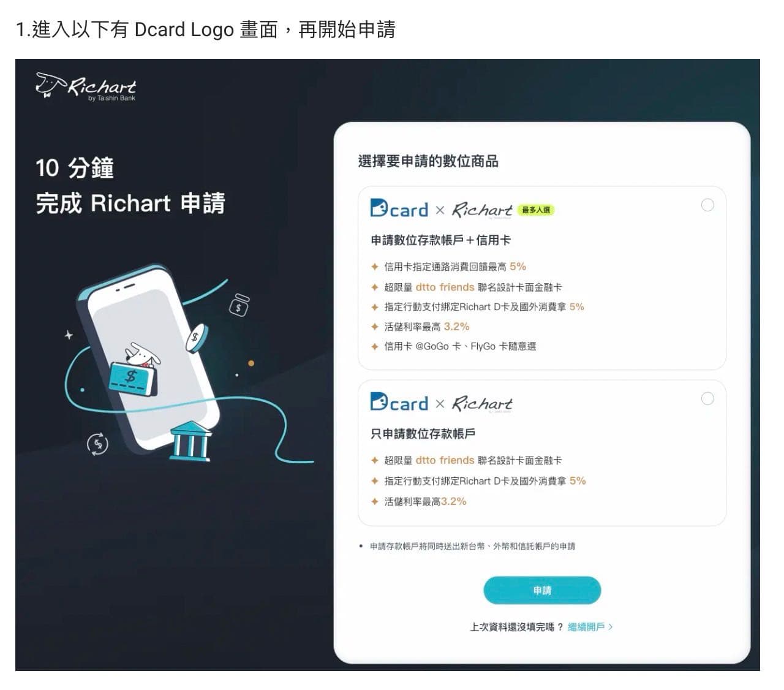Click the 最多人選 green badge
Image resolution: width=784 pixels, height=690 pixels.
(536, 210)
